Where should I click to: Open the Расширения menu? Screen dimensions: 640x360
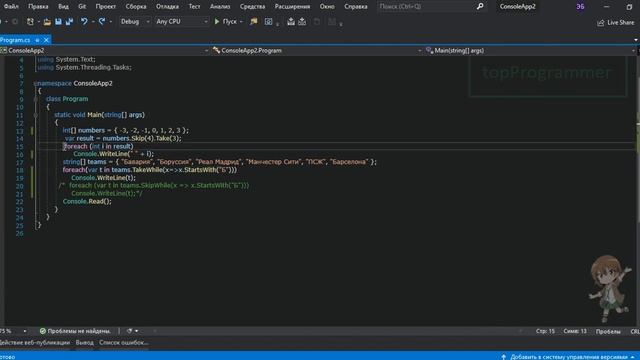pos(292,7)
